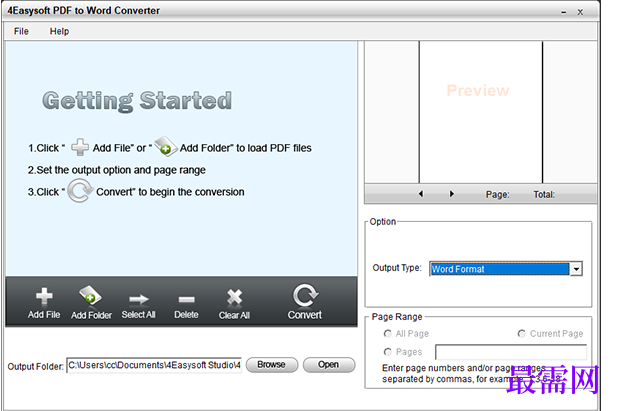Open the File menu

[21, 31]
